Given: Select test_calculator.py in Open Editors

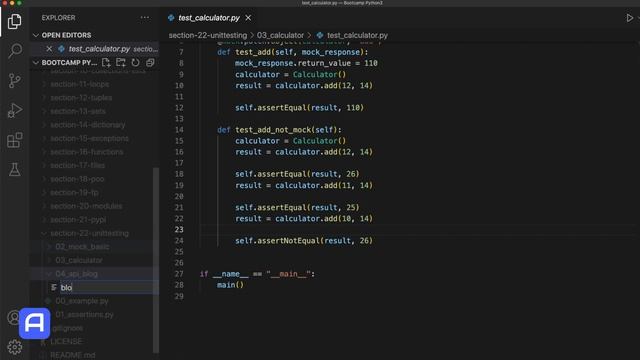Looking at the screenshot, I should point(99,49).
